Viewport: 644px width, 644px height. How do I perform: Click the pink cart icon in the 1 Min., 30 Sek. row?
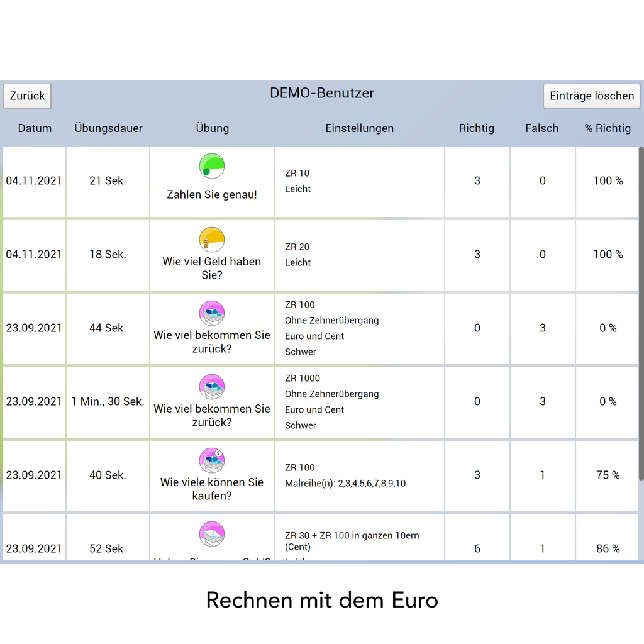click(x=212, y=387)
